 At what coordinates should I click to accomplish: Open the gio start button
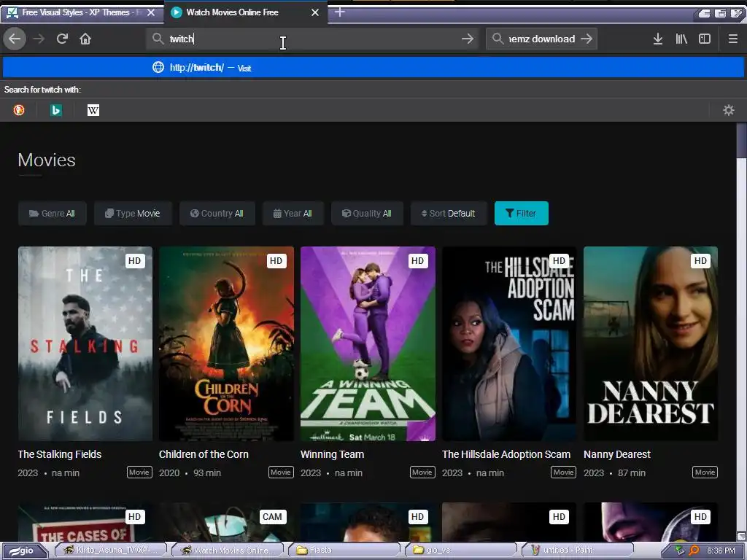pos(25,551)
